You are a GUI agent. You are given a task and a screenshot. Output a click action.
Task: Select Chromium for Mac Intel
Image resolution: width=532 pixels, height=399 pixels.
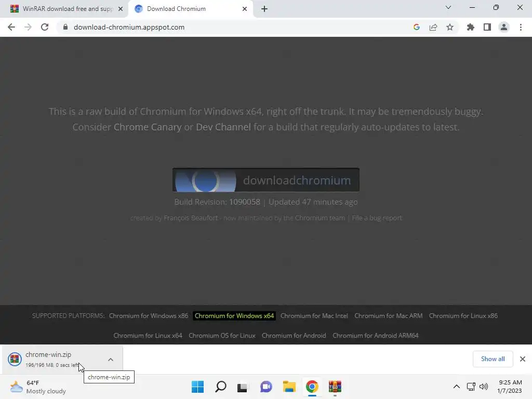pos(314,316)
